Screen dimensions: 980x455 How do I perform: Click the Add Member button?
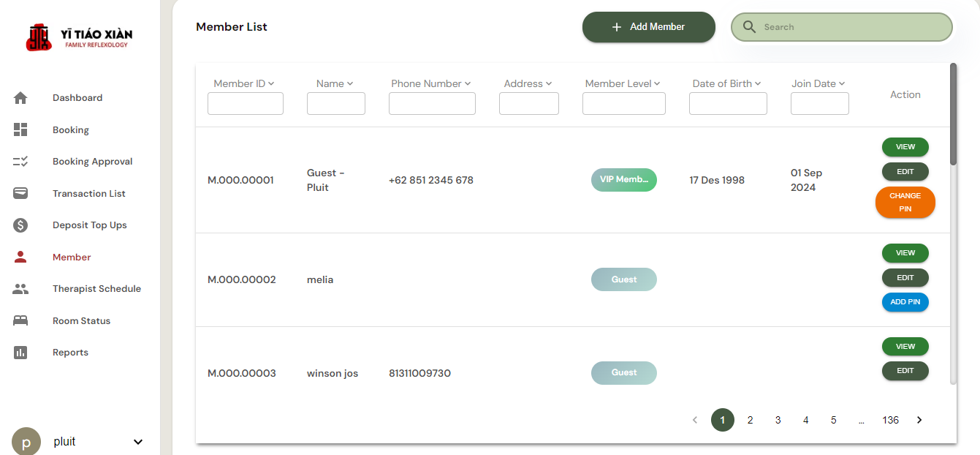tap(648, 27)
